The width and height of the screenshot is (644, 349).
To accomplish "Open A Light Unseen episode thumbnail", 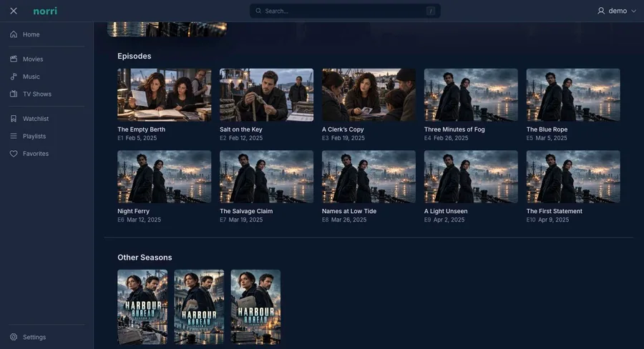I will click(471, 177).
